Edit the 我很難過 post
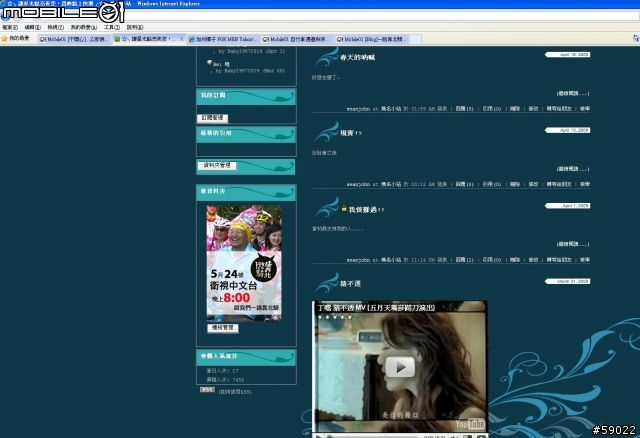640x438 pixels. click(x=533, y=260)
